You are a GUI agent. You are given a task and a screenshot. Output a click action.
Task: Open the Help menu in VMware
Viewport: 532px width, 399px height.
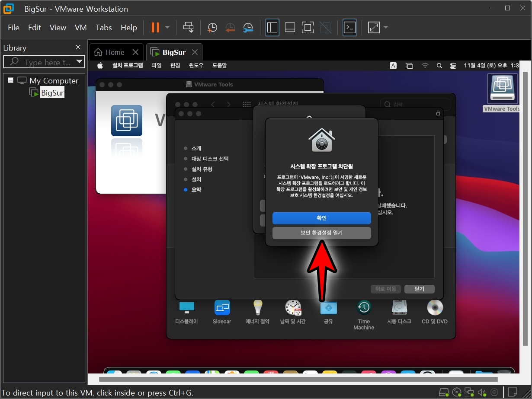pyautogui.click(x=129, y=28)
